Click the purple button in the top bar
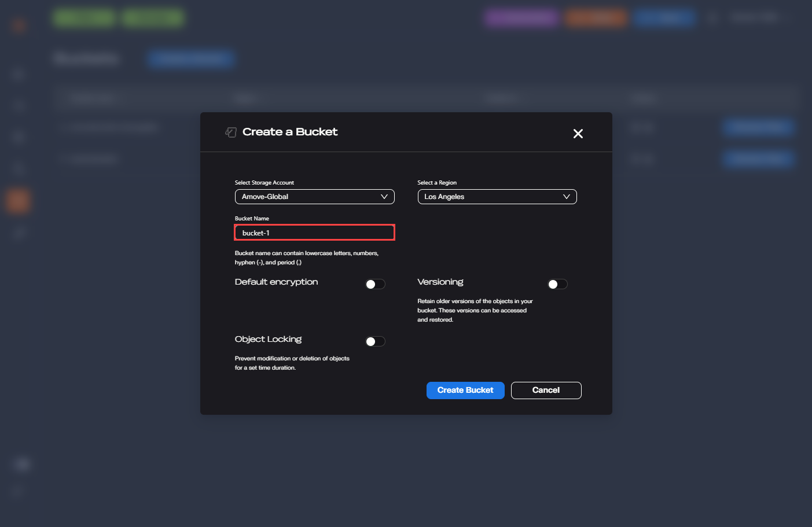Screen dimensions: 812x527 tap(521, 18)
